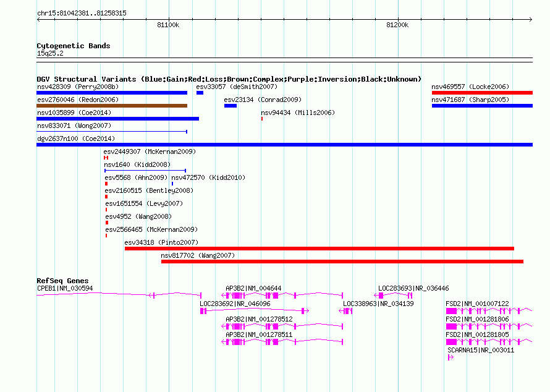
Task: Open the nsv94434 (Mills2006) label
Action: (298, 113)
